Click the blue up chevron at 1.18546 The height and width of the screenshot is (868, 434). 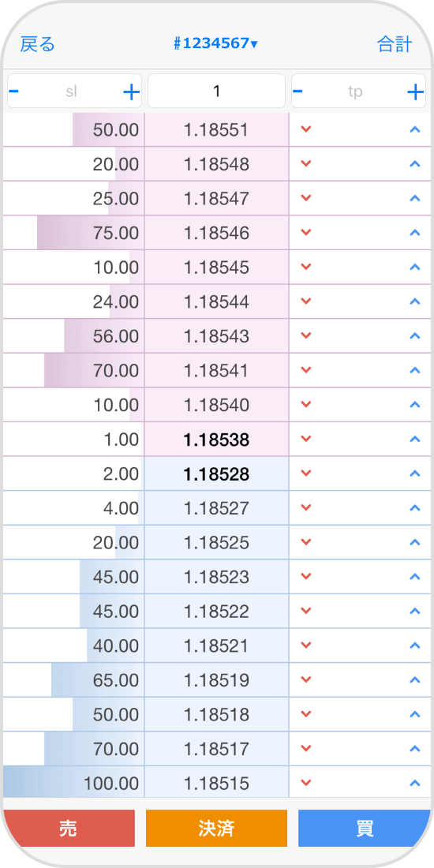click(414, 233)
